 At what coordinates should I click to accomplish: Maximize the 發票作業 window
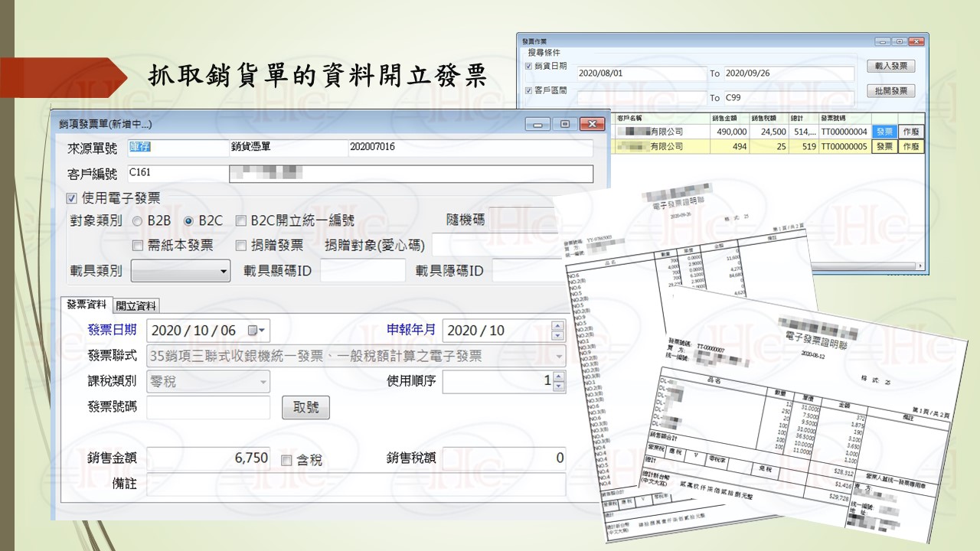pos(900,41)
